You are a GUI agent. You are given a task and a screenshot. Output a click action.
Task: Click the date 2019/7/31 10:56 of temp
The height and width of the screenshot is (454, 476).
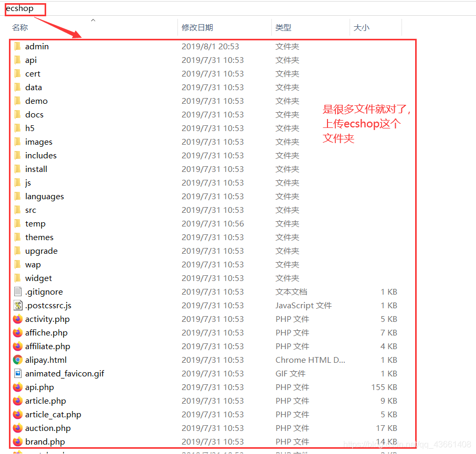(213, 224)
